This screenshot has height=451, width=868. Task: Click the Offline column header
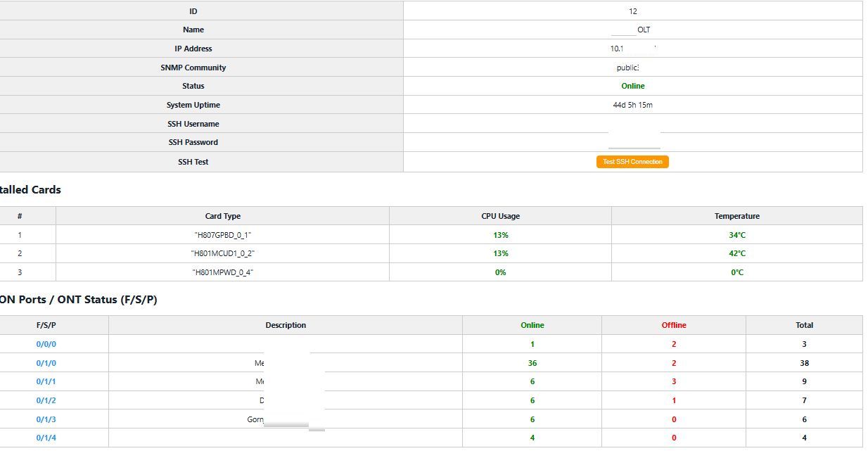coord(673,324)
